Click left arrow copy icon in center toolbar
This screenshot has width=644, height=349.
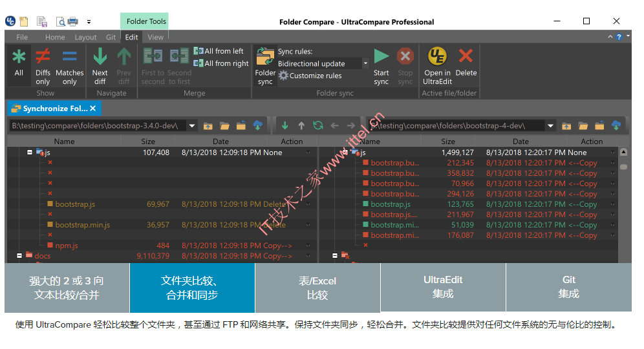pyautogui.click(x=334, y=125)
